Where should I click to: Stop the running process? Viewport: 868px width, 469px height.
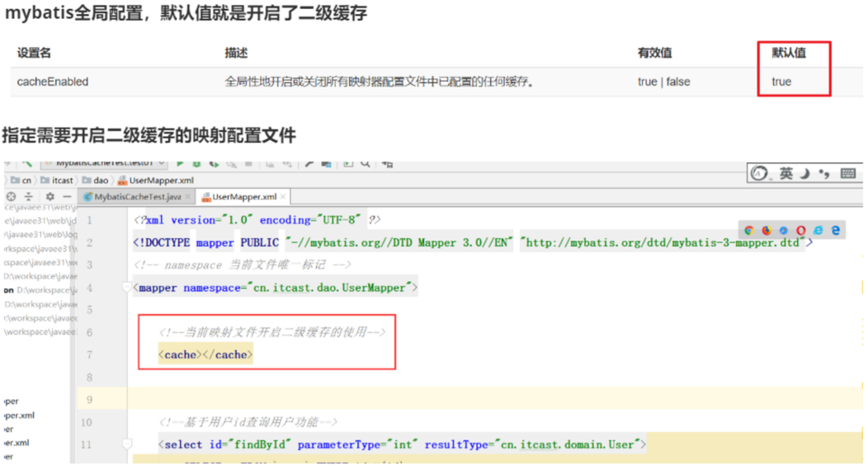click(x=248, y=164)
